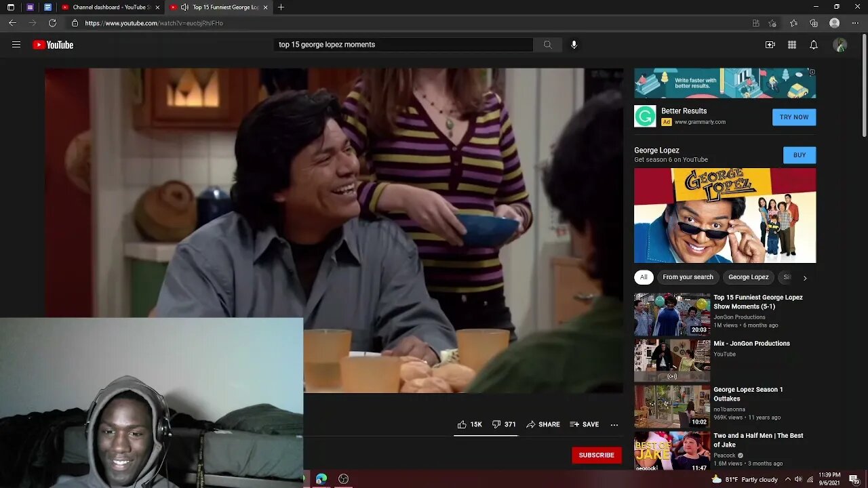Open the George Lopez show poster
Image resolution: width=868 pixels, height=488 pixels.
pos(725,216)
